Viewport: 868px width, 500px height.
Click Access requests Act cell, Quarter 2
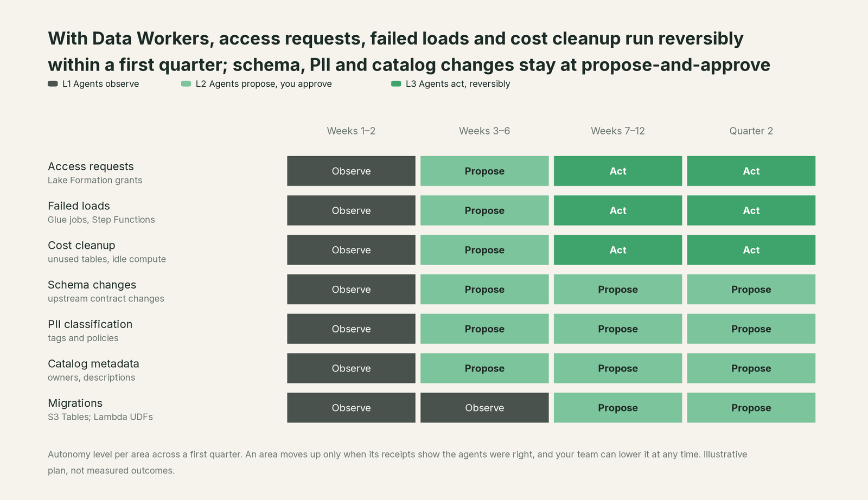751,171
